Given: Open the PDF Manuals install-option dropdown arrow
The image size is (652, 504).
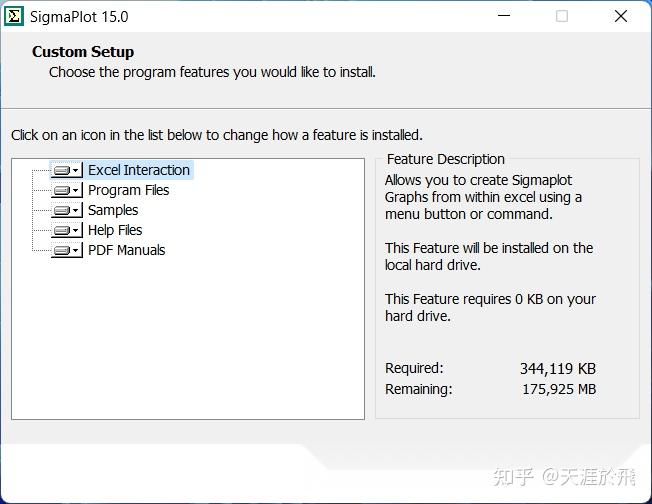Looking at the screenshot, I should (x=77, y=251).
